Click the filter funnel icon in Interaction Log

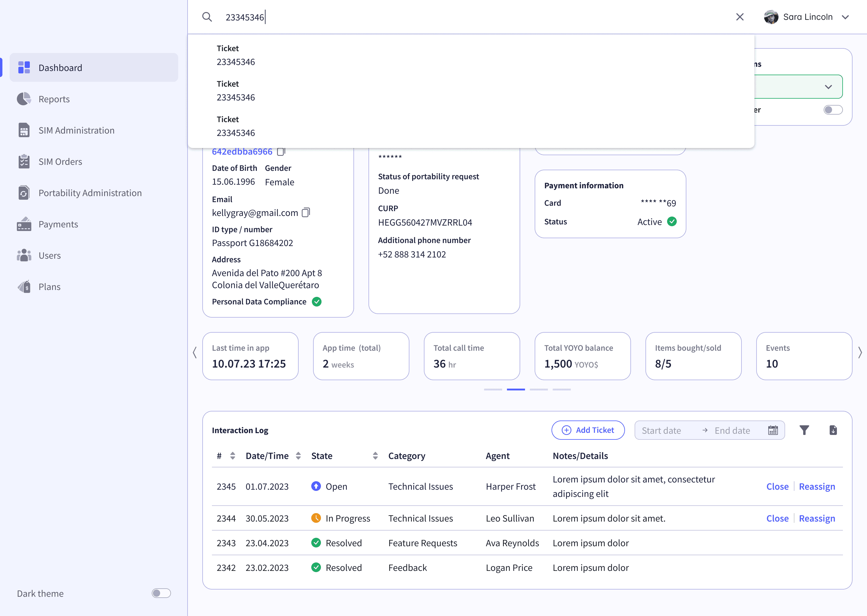click(804, 430)
